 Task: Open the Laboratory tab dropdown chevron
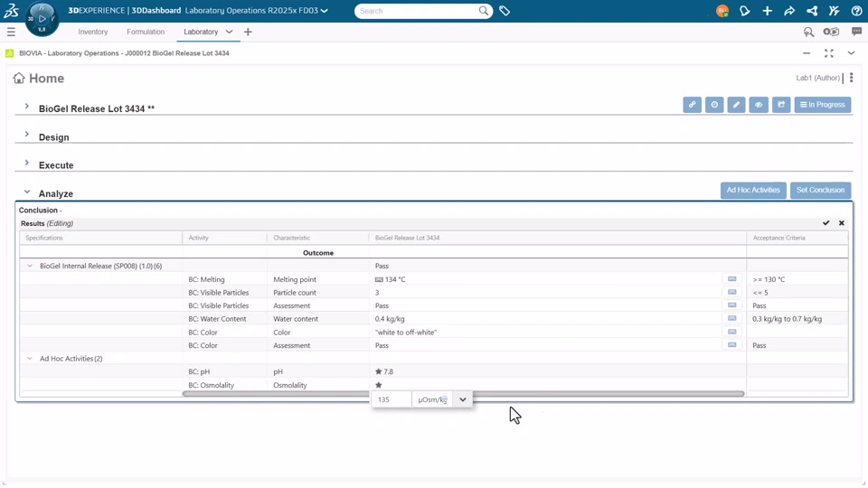click(229, 33)
